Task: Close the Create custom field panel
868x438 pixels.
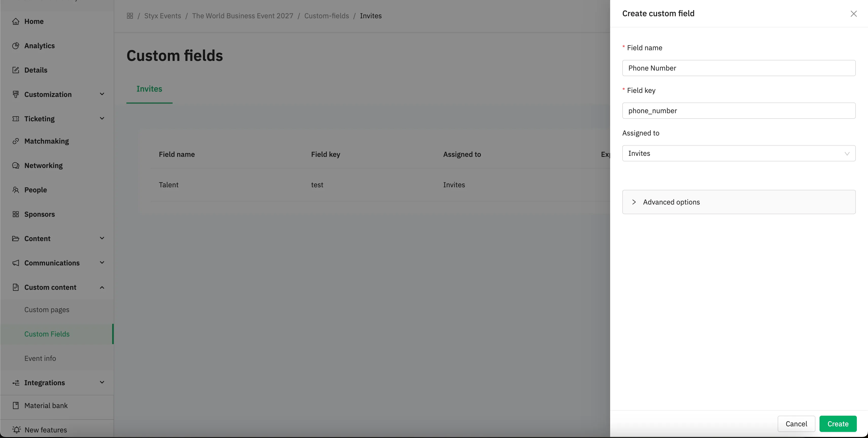Action: click(x=854, y=14)
